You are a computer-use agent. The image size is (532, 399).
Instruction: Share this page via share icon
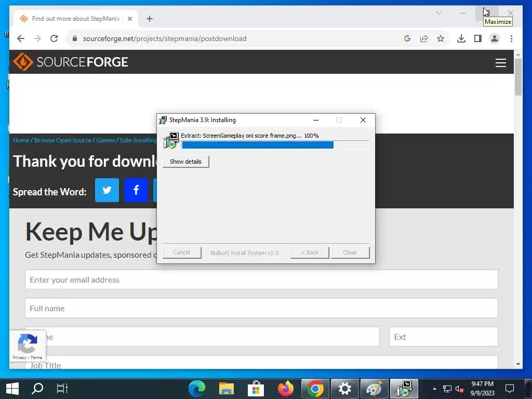(x=424, y=38)
